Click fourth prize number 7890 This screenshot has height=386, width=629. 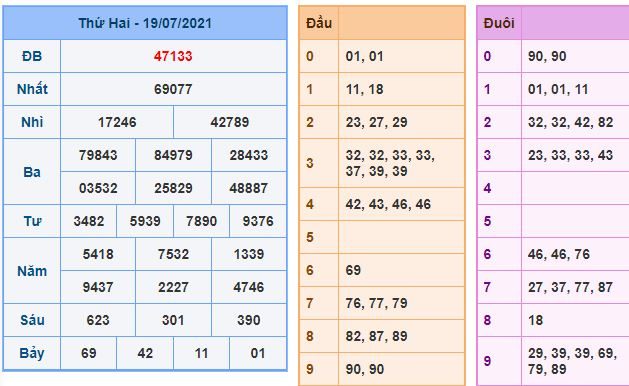pos(201,221)
